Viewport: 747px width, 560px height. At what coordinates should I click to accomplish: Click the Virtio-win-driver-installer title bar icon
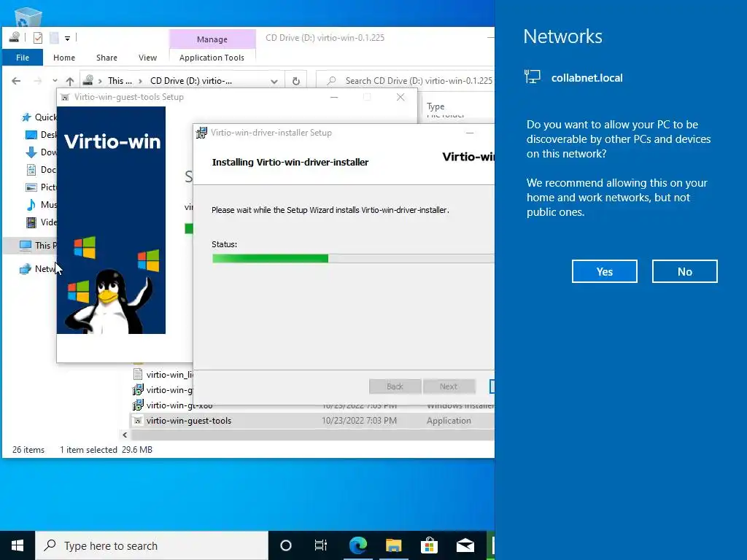click(x=201, y=133)
